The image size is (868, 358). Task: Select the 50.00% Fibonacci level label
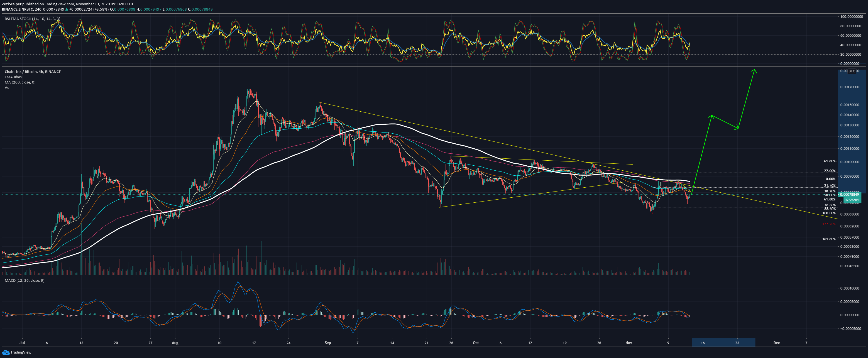(830, 195)
